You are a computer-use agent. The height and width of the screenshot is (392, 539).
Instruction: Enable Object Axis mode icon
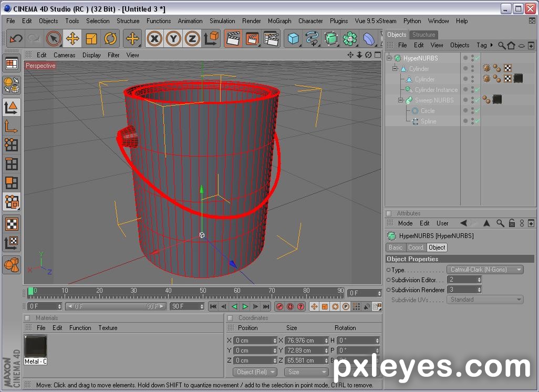12,126
